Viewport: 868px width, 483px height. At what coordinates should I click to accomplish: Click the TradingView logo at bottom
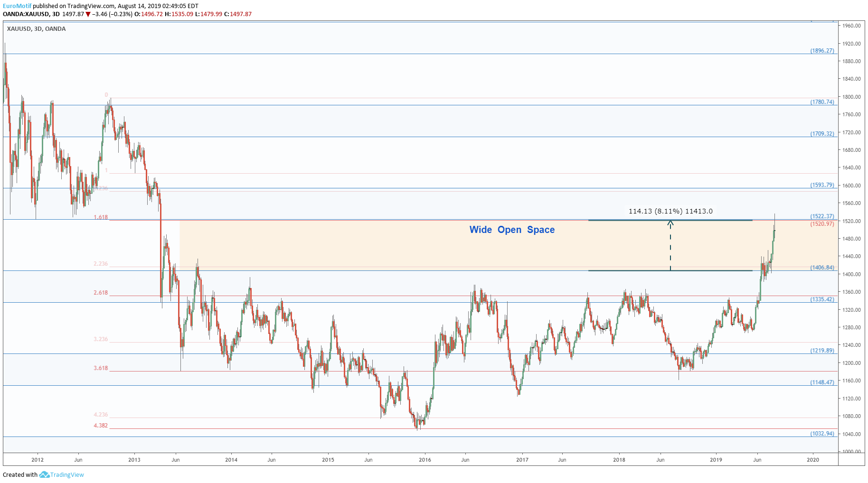(62, 474)
